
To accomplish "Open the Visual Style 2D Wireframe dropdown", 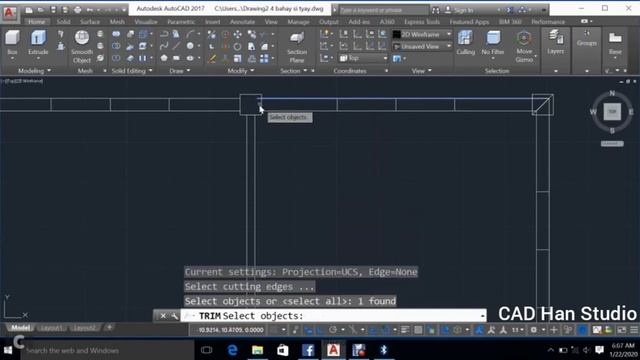I will pos(422,34).
